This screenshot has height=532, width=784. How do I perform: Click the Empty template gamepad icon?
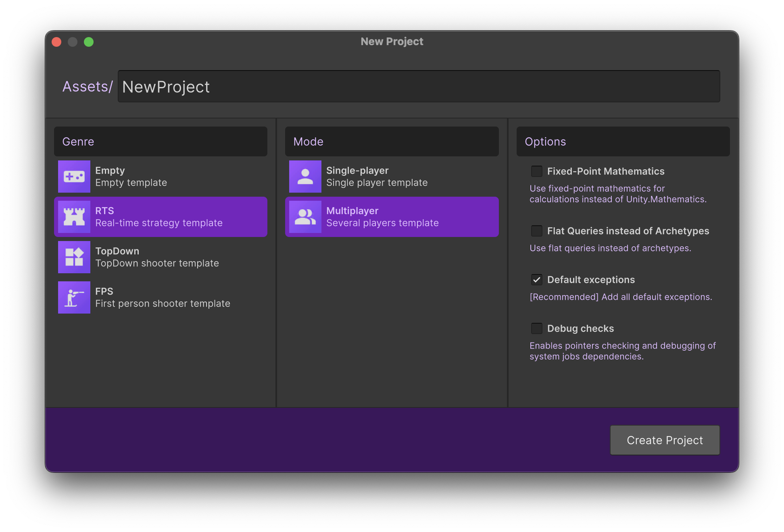[74, 177]
